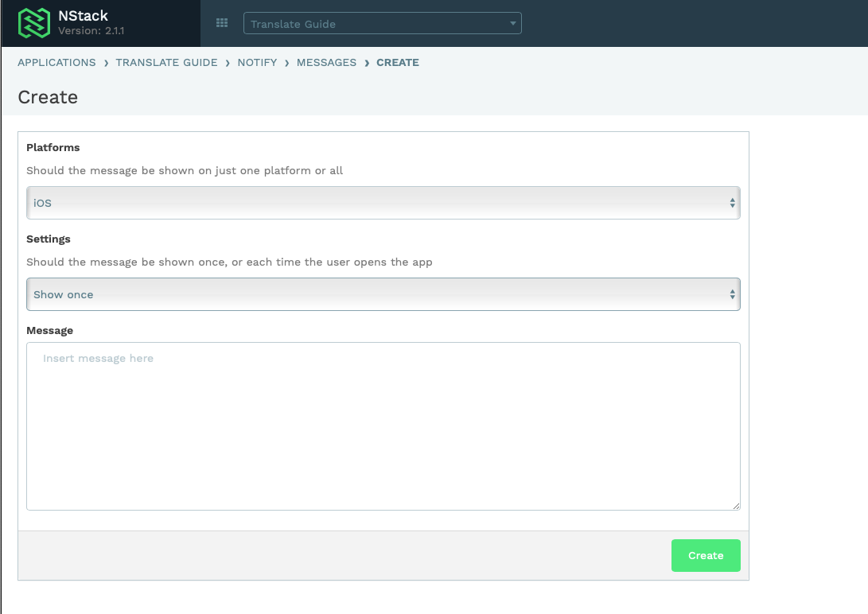Screen dimensions: 868x614
Task: Click the NStack title text
Action: (83, 15)
